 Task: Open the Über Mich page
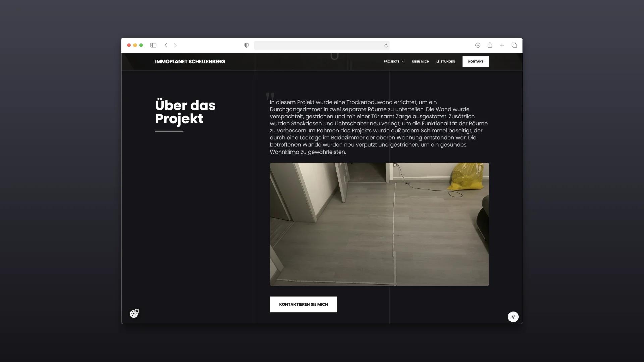421,62
